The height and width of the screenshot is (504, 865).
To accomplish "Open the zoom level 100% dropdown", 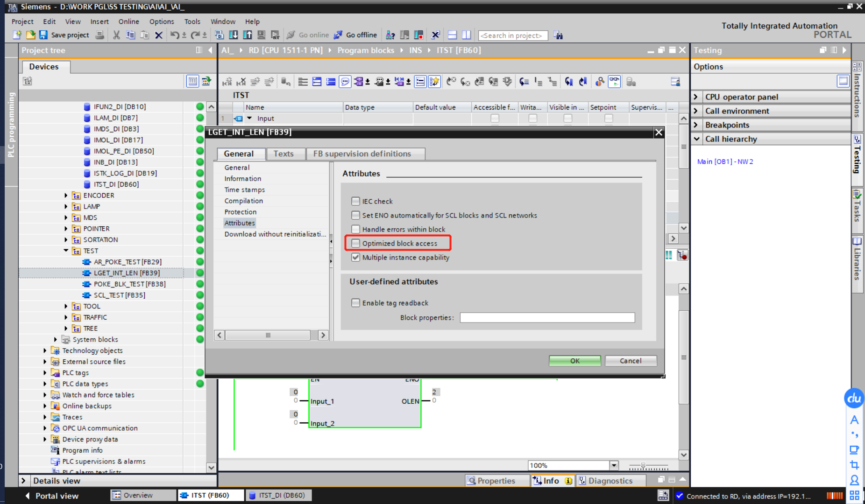I will [614, 465].
